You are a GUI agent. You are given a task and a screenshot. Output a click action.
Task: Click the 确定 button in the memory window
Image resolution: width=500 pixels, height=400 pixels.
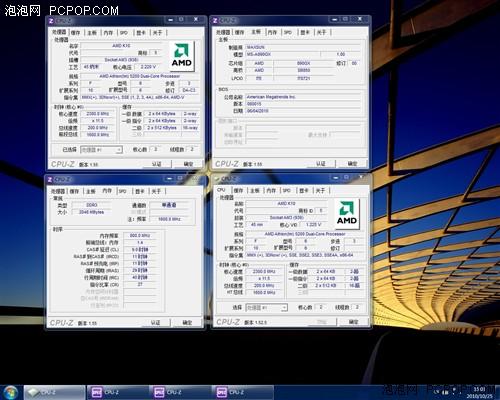pos(187,322)
